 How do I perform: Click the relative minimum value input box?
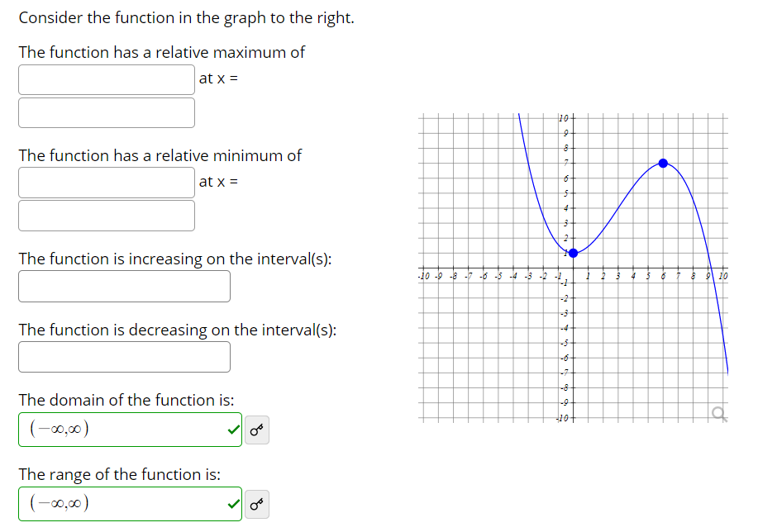point(106,182)
